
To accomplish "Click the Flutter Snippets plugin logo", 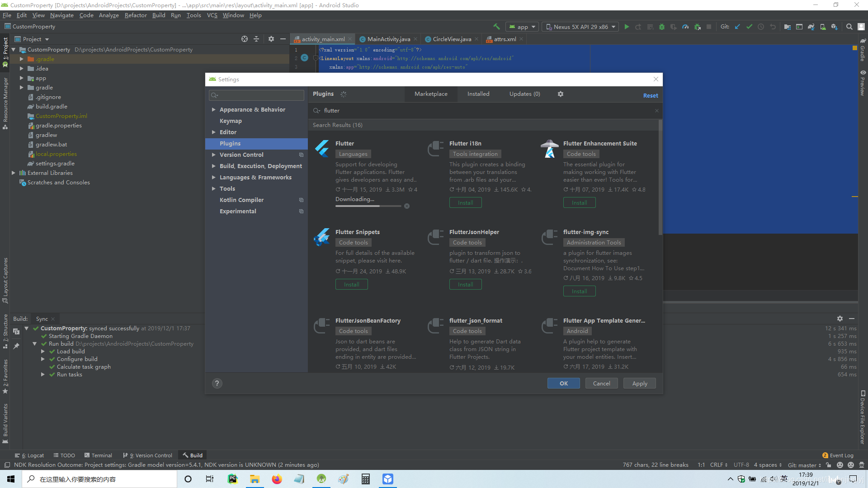I will [x=322, y=237].
